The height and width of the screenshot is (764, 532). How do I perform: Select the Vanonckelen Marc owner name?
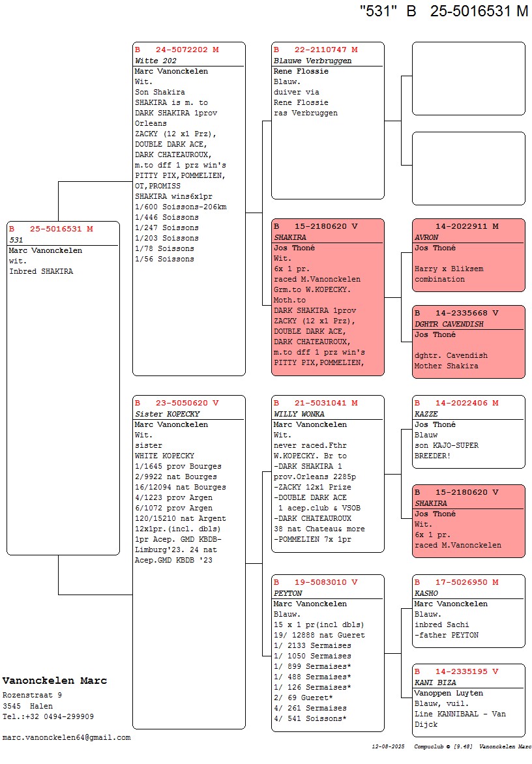click(x=55, y=681)
